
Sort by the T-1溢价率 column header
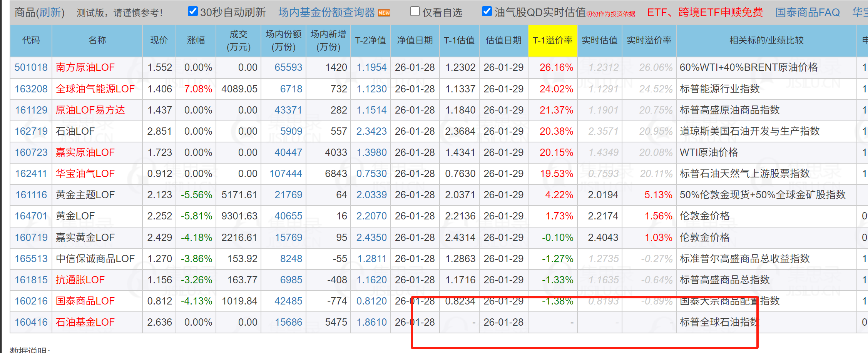[552, 40]
